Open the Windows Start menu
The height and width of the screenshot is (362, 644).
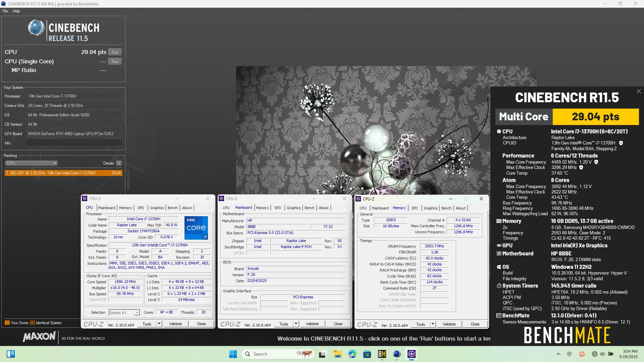233,354
